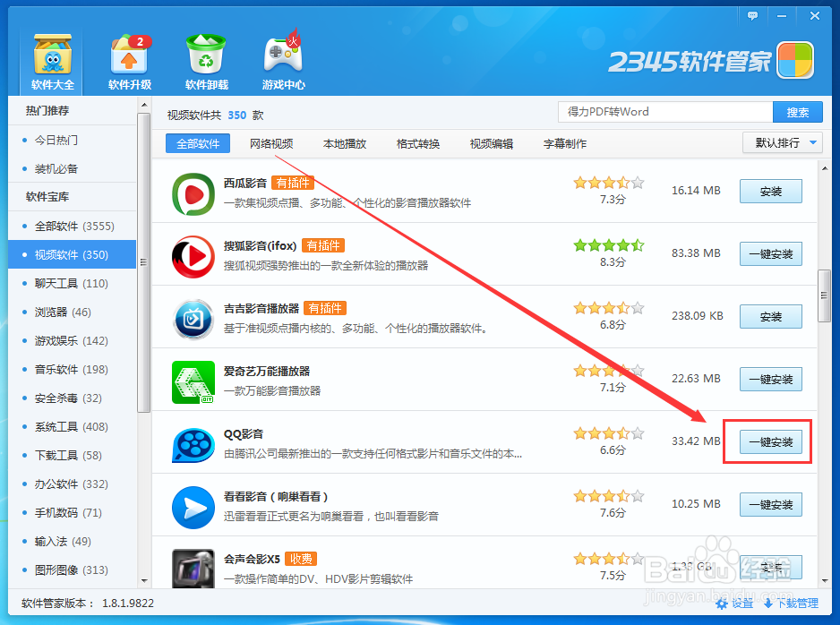Open 设置 settings gear at bottom
840x625 pixels.
pyautogui.click(x=735, y=604)
